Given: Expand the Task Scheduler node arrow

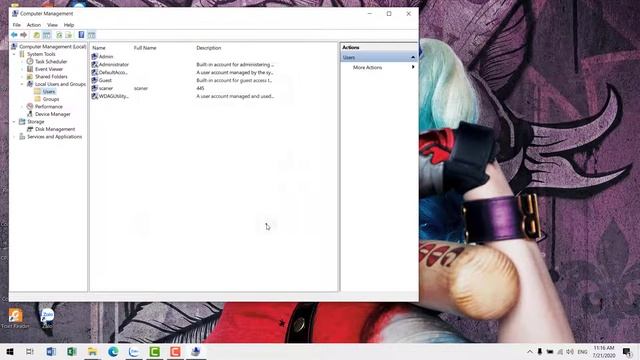Looking at the screenshot, I should (x=22, y=62).
